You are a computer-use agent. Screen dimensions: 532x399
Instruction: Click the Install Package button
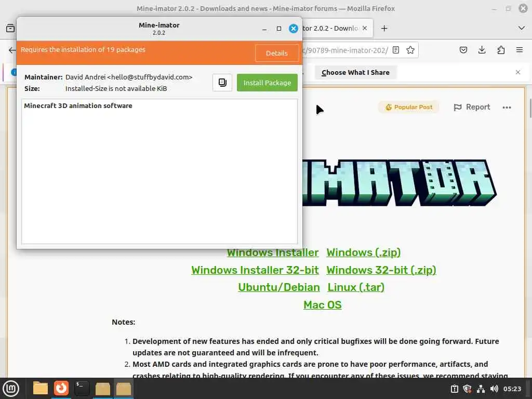267,83
